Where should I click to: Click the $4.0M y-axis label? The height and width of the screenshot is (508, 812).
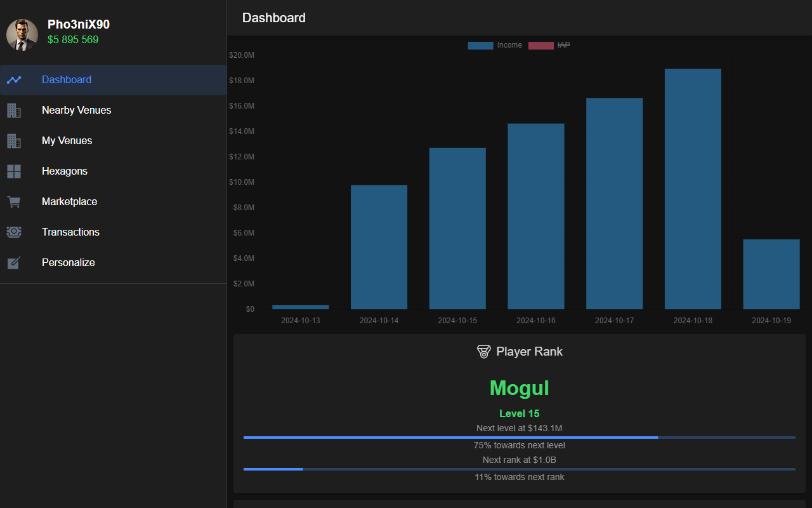(244, 258)
